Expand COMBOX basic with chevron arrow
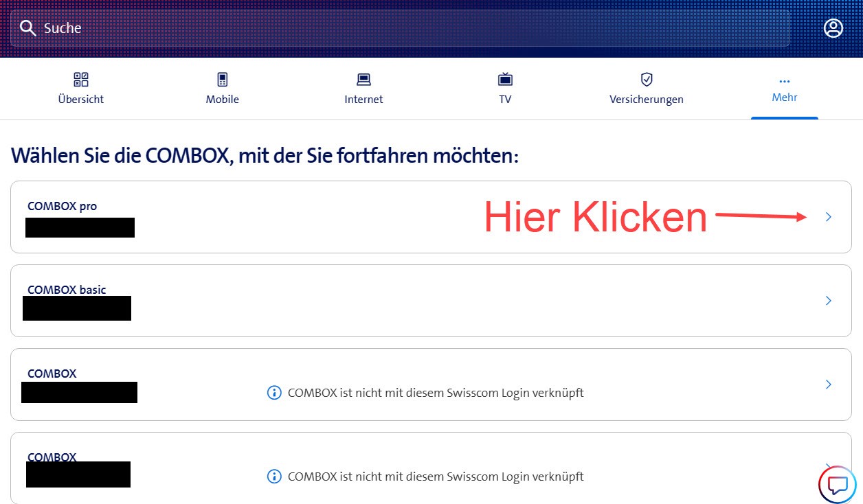Viewport: 863px width, 504px height. [x=828, y=301]
